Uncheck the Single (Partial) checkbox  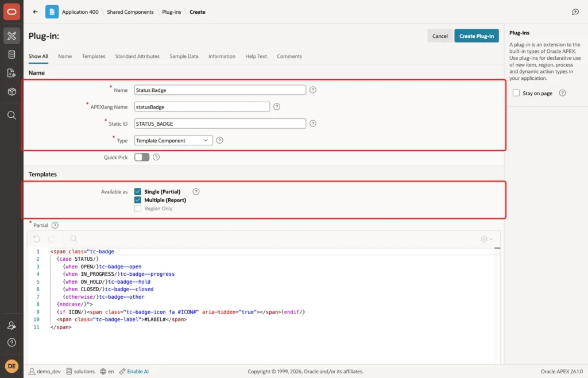tap(138, 192)
